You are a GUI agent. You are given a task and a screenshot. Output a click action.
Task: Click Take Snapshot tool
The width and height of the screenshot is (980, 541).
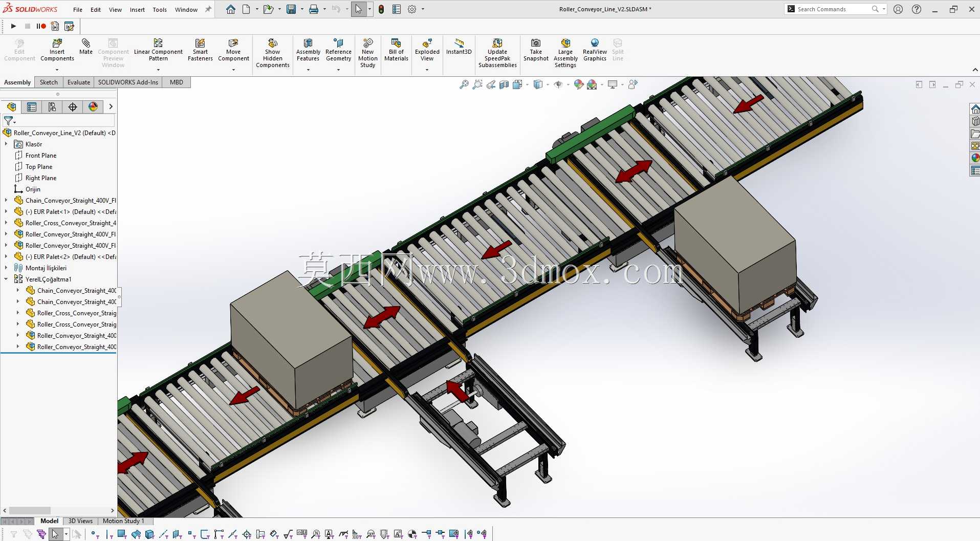click(x=536, y=50)
